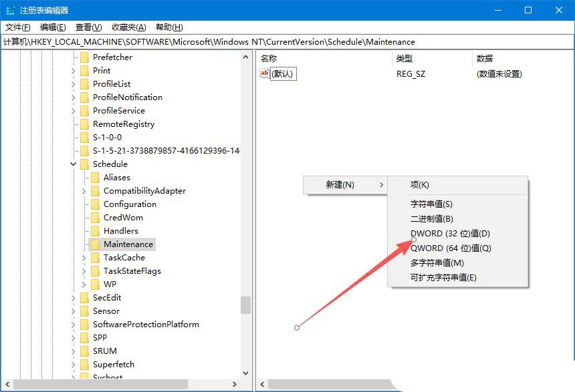This screenshot has width=575, height=392.
Task: Expand the ProfileList key chevron
Action: pos(74,85)
